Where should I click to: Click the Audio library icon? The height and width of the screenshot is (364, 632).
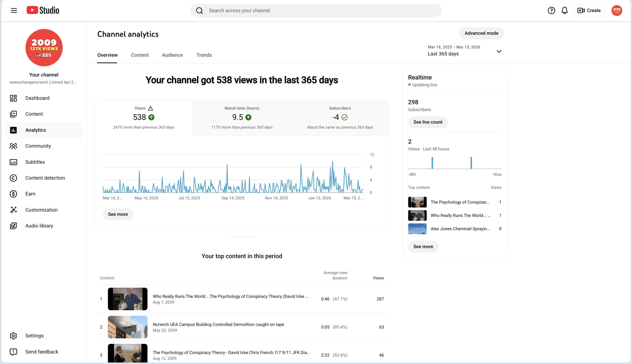point(13,226)
